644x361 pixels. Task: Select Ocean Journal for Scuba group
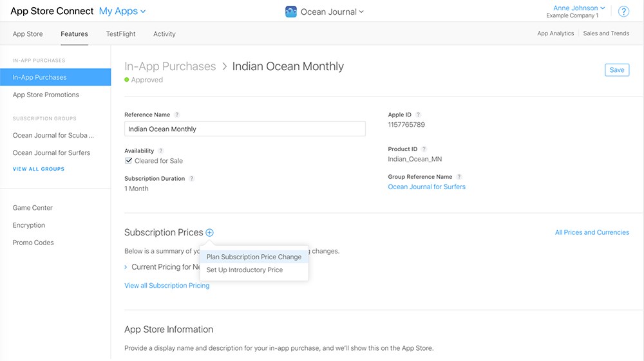[x=53, y=135]
